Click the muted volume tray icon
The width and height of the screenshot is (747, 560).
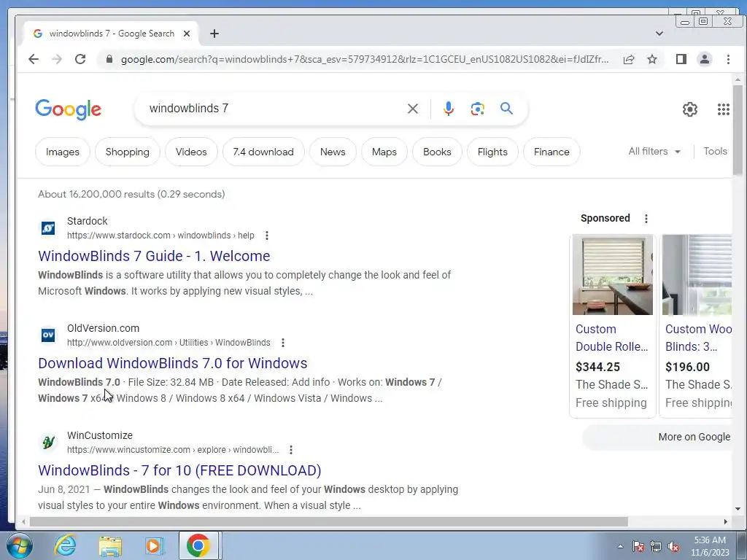point(673,546)
